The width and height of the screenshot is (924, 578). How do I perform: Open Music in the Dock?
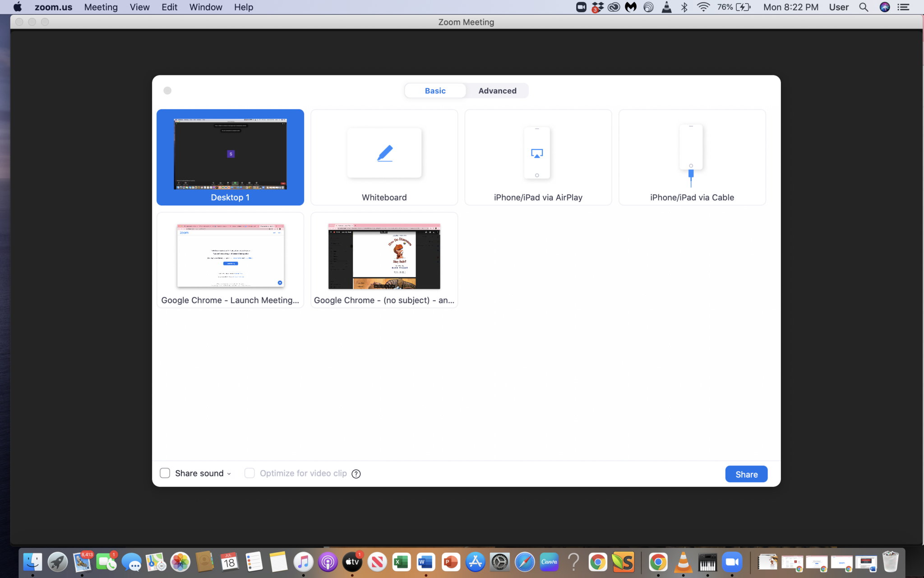point(303,562)
